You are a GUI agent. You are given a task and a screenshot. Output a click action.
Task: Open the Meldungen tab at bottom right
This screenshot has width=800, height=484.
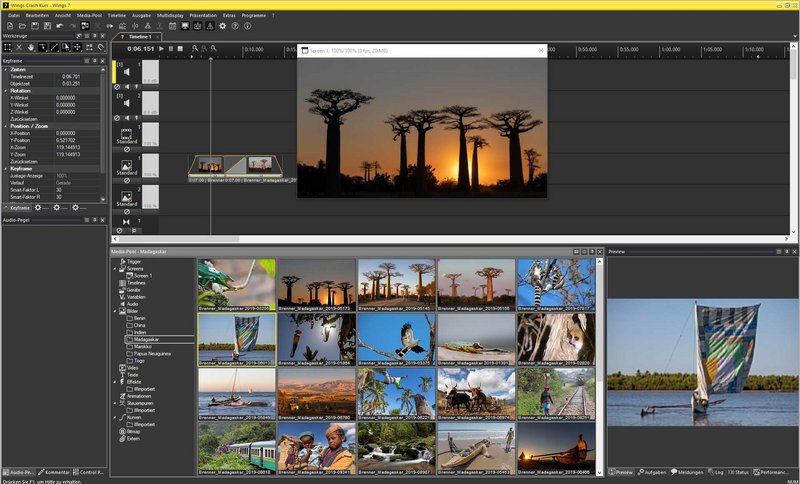tap(687, 472)
